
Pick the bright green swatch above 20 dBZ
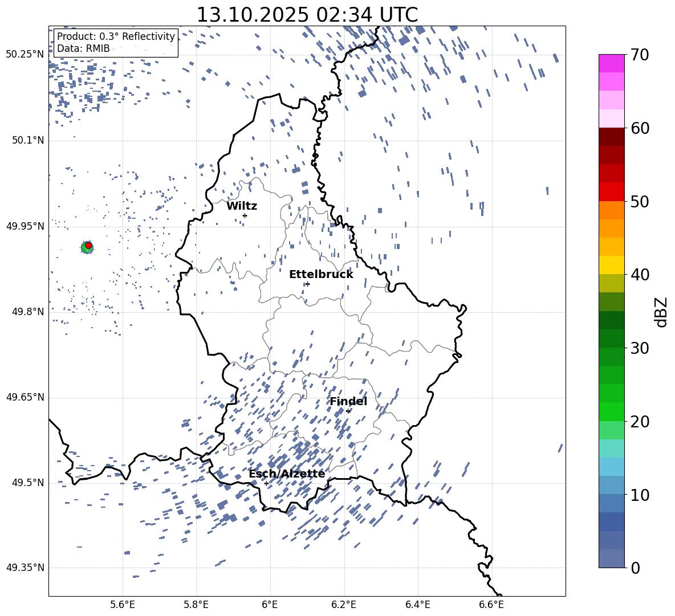[612, 411]
